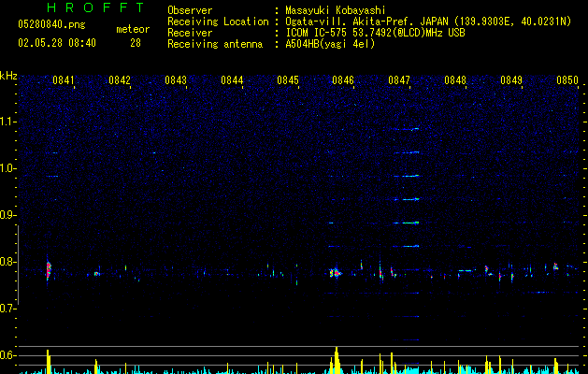Click the 0844 time axis marker
588x374 pixels.
point(232,79)
